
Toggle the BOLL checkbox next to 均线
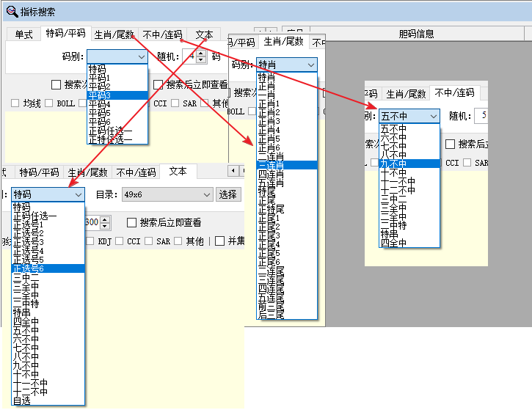click(x=48, y=103)
